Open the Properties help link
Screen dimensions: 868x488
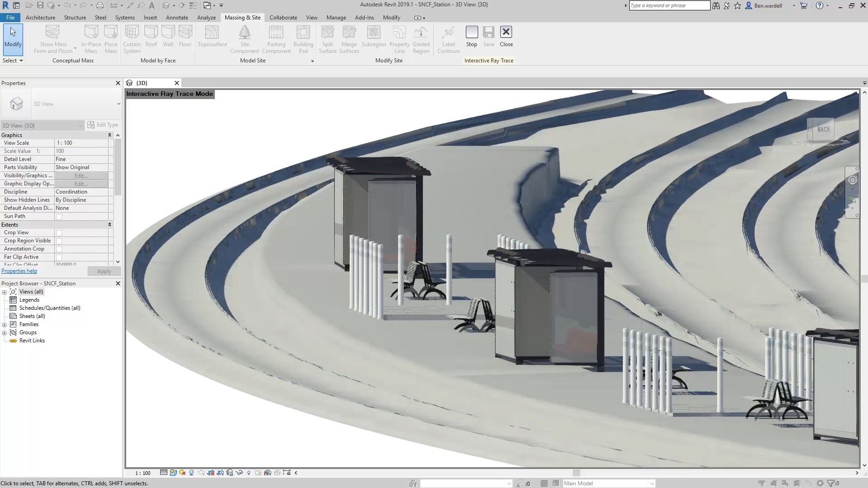[x=19, y=271]
